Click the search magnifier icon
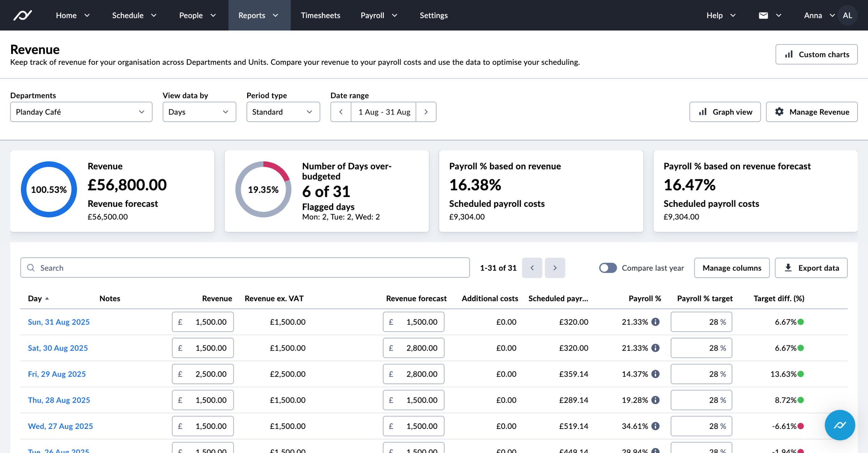 click(x=31, y=268)
